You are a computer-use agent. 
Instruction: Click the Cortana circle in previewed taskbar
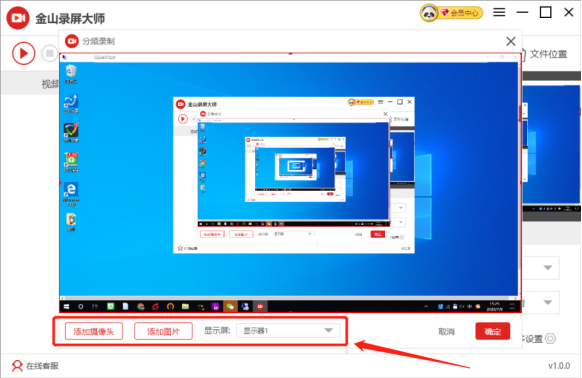(81, 306)
